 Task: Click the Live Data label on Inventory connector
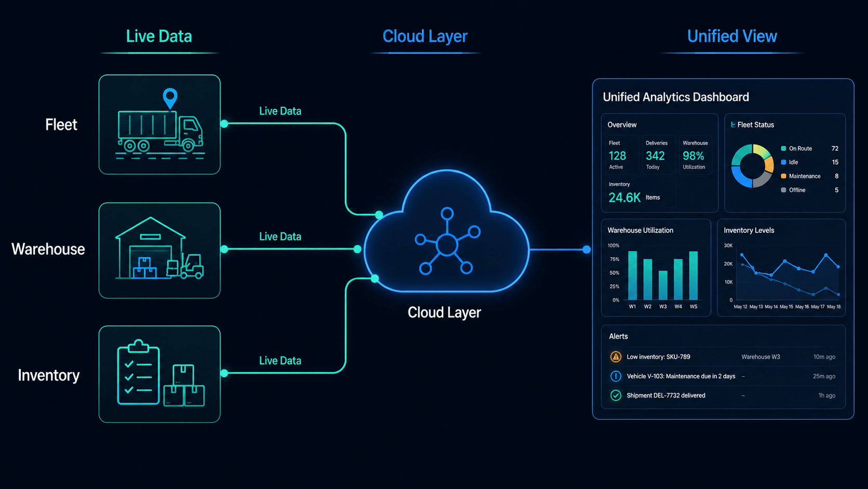(280, 361)
